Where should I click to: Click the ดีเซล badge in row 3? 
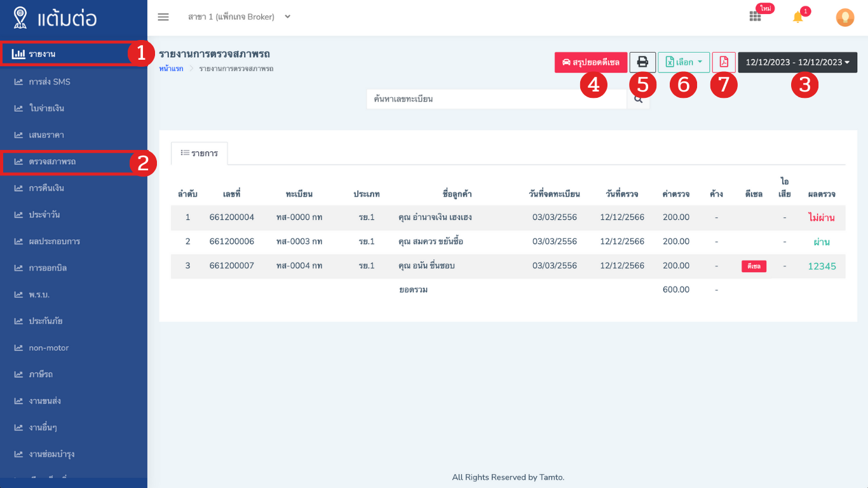(754, 266)
